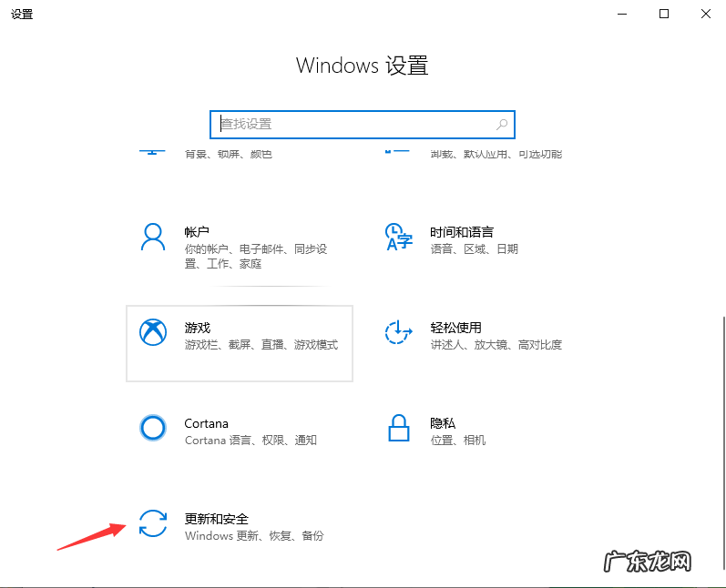726x588 pixels.
Task: Open the 时间和语言 settings heading
Action: coord(462,231)
